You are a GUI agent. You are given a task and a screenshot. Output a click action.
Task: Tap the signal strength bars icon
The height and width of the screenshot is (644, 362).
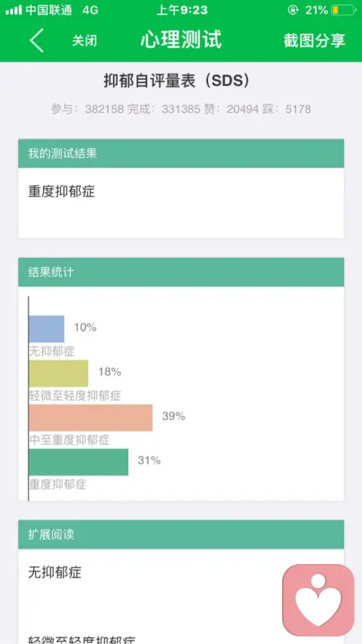coord(14,11)
